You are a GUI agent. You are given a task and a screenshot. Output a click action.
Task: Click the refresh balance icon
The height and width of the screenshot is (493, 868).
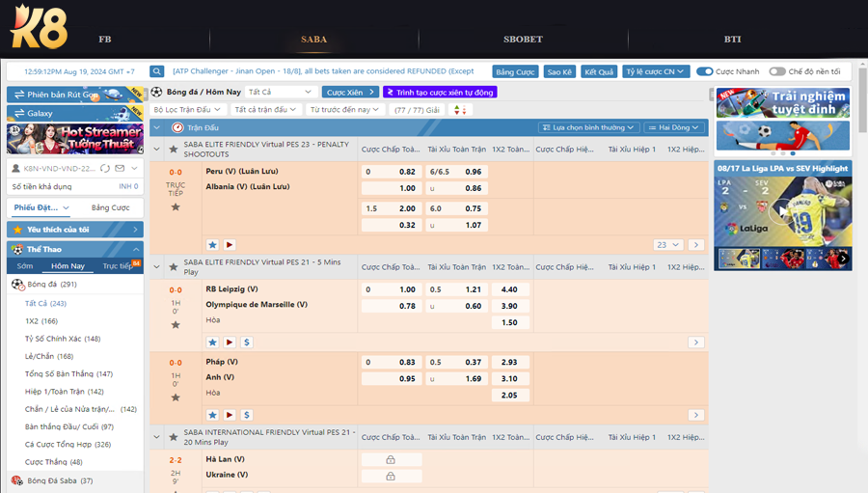click(105, 169)
